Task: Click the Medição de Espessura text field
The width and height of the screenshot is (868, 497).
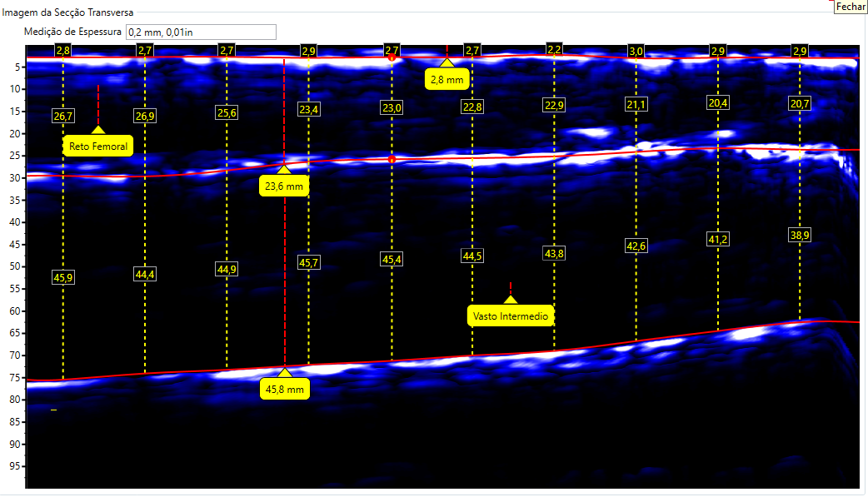Action: point(200,32)
